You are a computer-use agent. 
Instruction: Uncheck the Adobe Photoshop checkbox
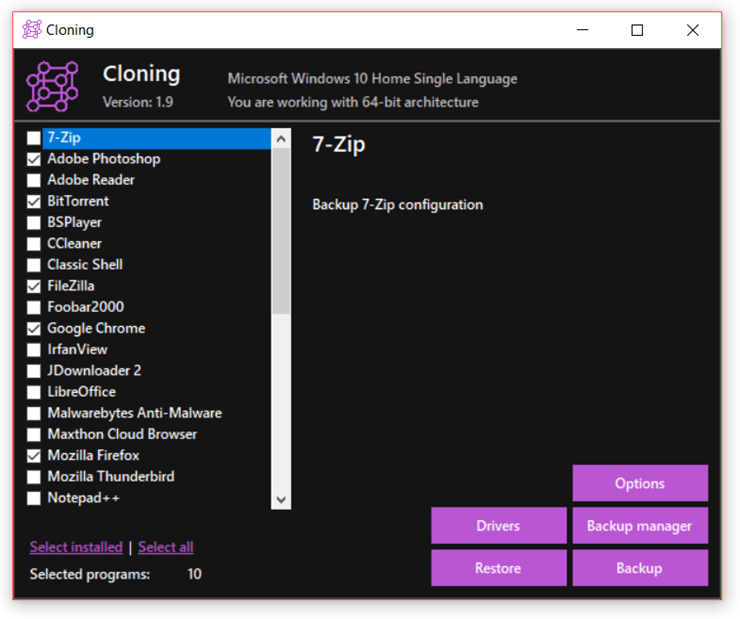[x=34, y=159]
